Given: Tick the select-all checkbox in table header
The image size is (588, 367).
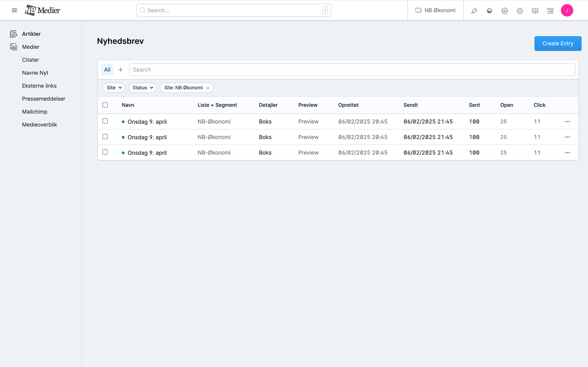Looking at the screenshot, I should coord(105,105).
